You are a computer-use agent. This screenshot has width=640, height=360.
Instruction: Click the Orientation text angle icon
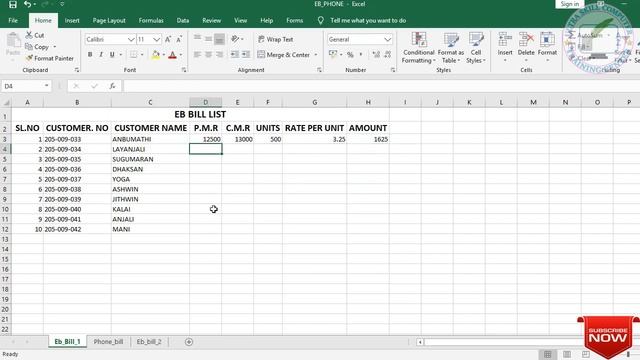235,39
